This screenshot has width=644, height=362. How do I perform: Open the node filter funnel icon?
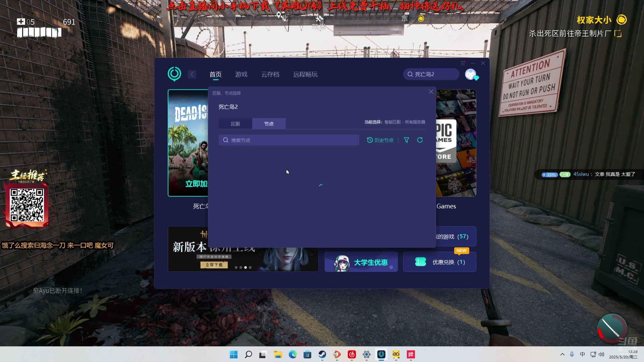tap(407, 140)
